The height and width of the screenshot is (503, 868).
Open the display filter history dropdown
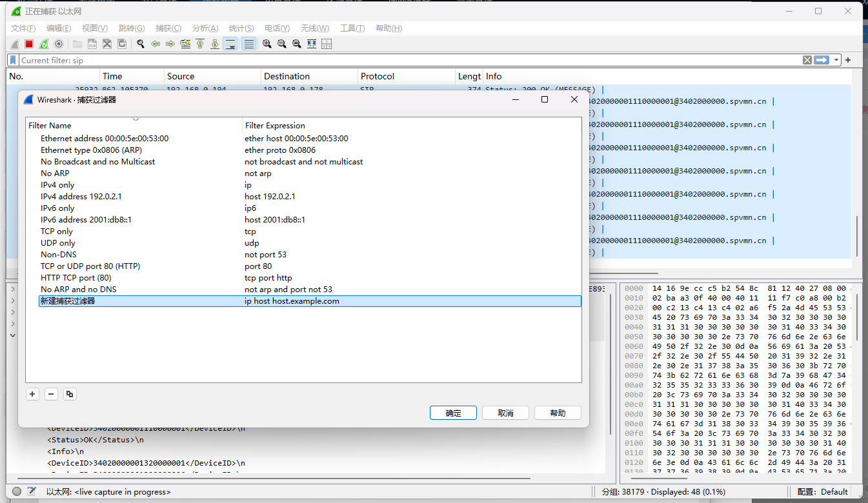click(836, 60)
